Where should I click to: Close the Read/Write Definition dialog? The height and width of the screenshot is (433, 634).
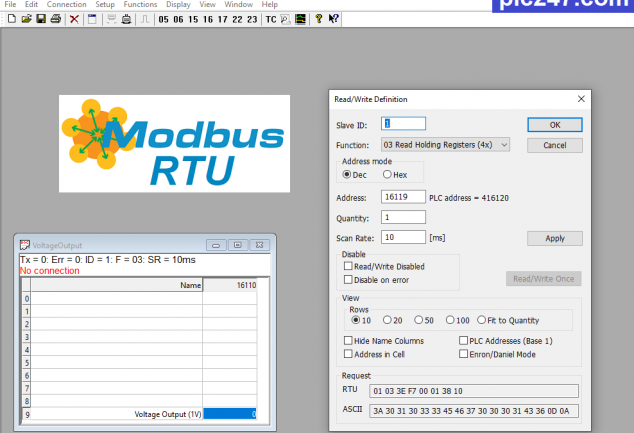[581, 99]
